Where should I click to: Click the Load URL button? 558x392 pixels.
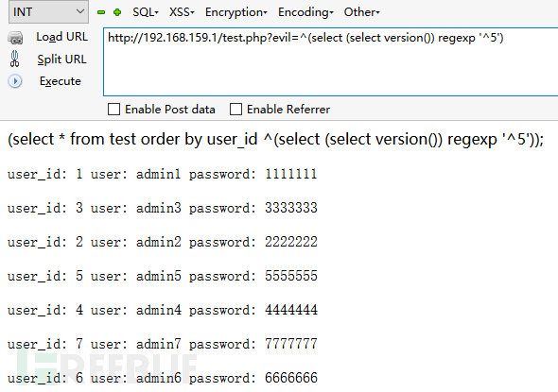[x=61, y=37]
